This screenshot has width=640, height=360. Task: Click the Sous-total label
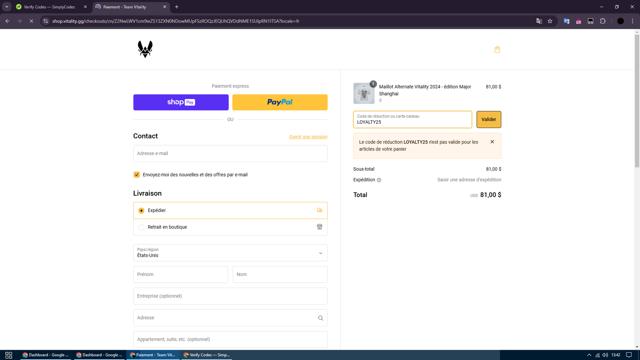364,169
